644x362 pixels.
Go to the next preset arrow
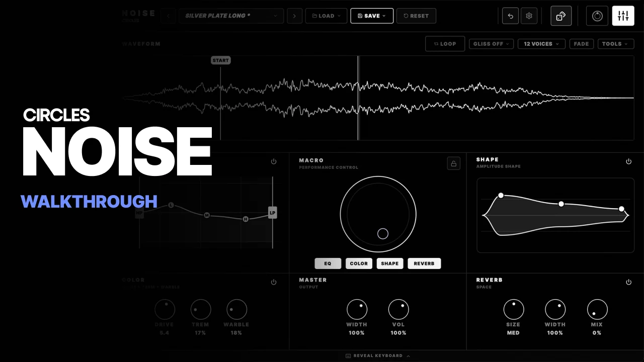(x=294, y=16)
